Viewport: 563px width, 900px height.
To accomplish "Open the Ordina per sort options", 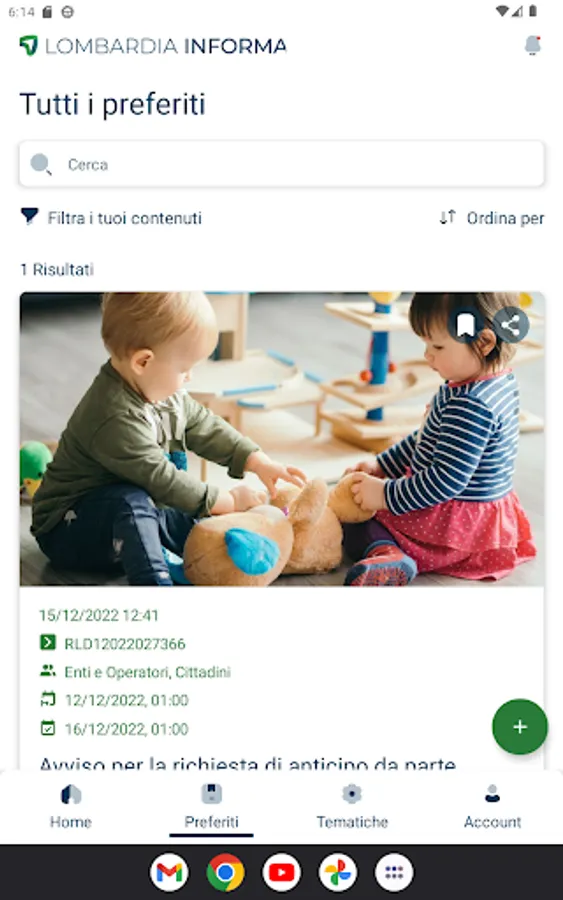I will pyautogui.click(x=492, y=218).
